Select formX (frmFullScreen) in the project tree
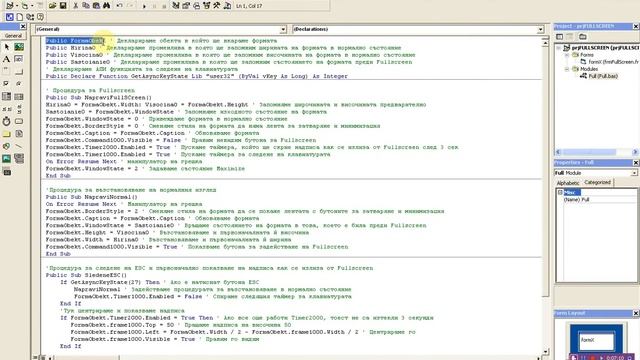640x360 pixels. (613, 62)
